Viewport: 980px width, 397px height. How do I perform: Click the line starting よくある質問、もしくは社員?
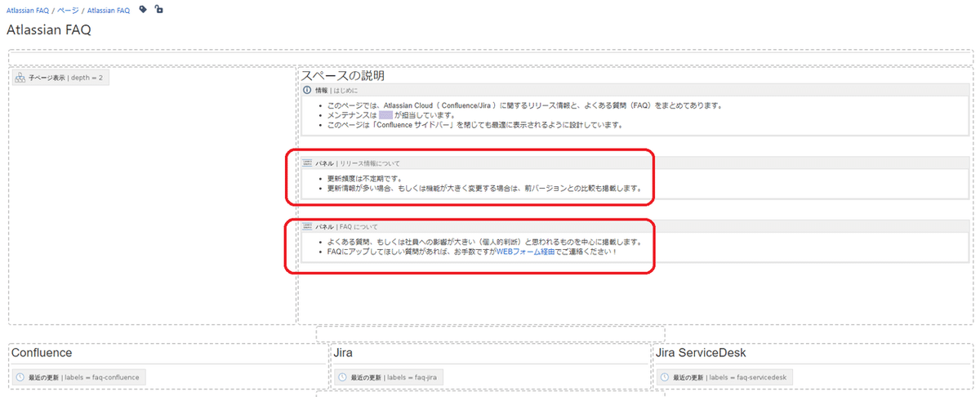[x=484, y=242]
